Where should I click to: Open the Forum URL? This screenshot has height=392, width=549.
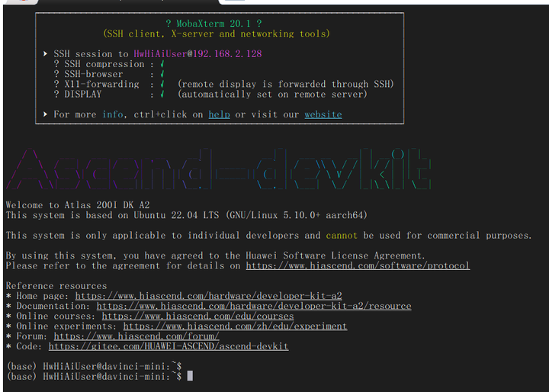tap(136, 336)
